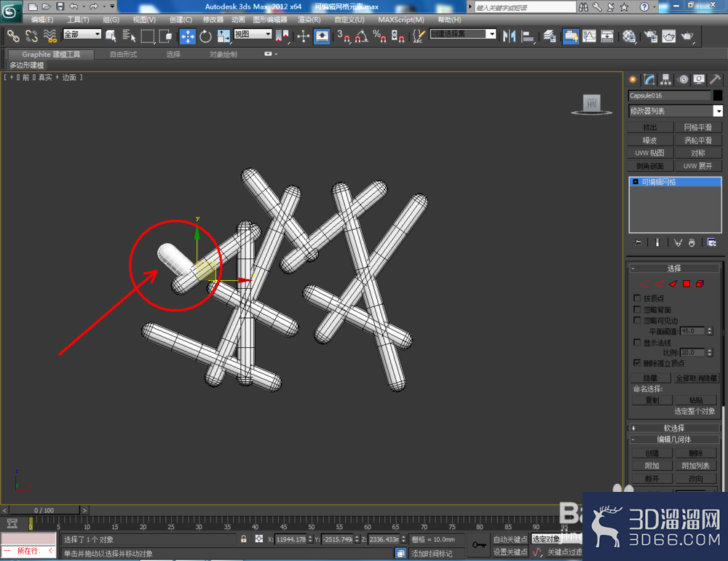Toggle Spinner Snap icon
Viewport: 728px width, 561px height.
coord(398,36)
